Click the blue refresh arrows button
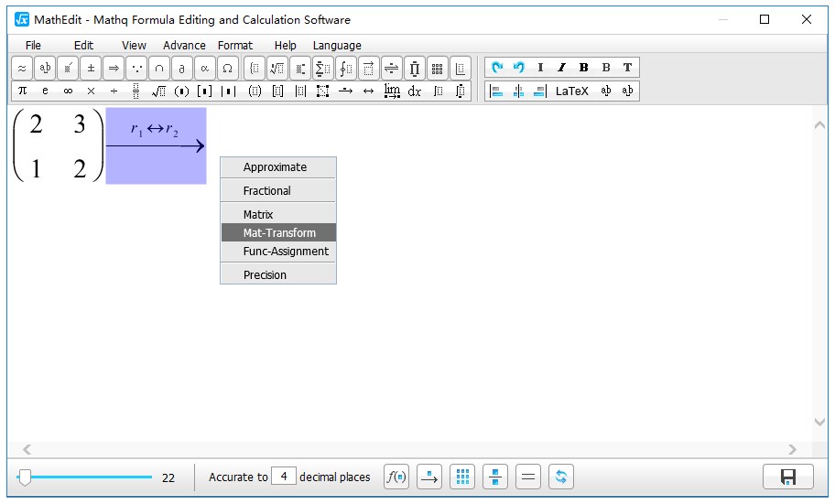The image size is (835, 504). [561, 477]
